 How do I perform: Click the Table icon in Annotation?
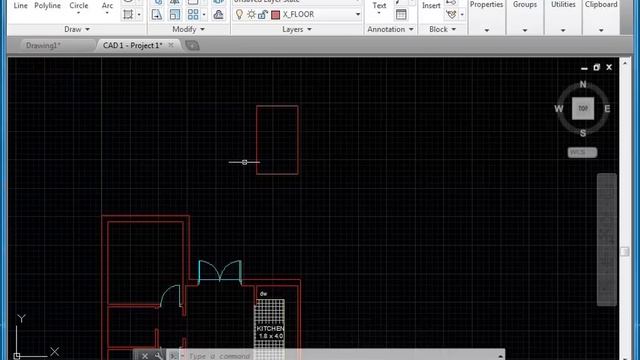pos(401,15)
